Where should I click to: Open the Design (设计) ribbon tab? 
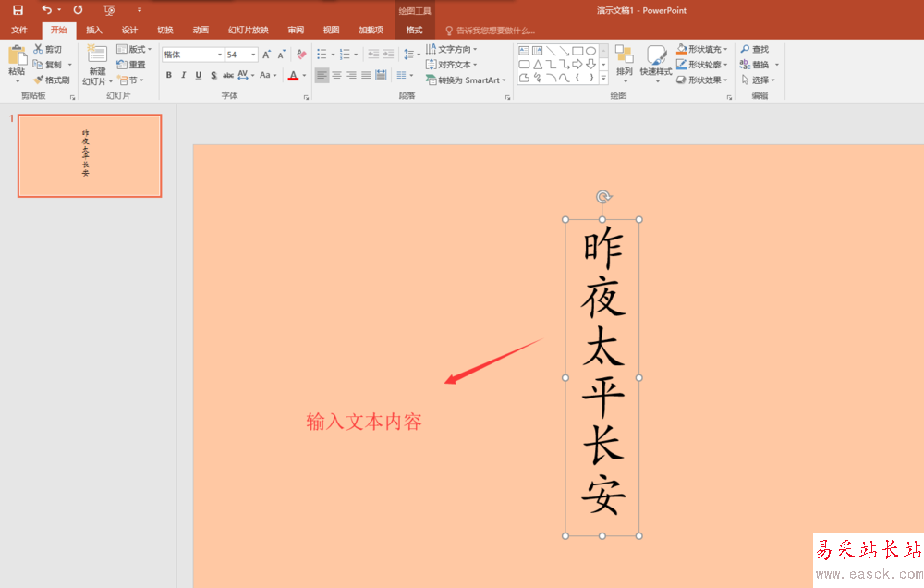[x=129, y=30]
